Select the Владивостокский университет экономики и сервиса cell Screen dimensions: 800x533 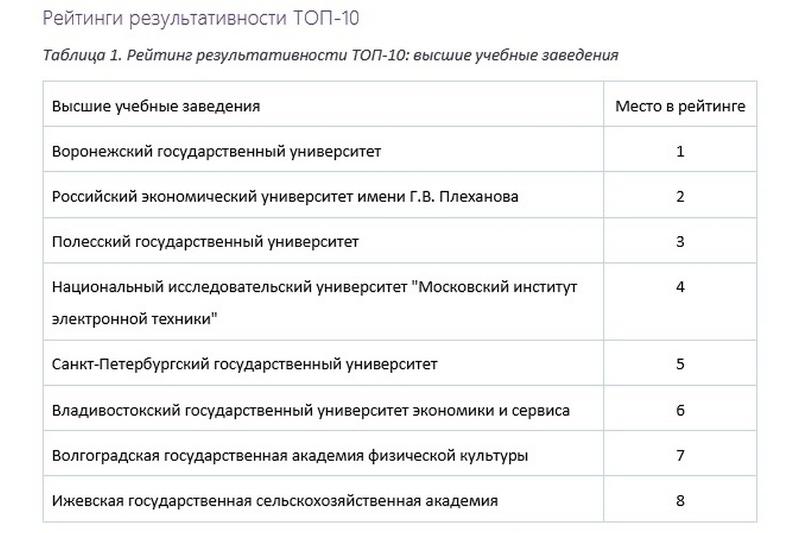pos(311,410)
